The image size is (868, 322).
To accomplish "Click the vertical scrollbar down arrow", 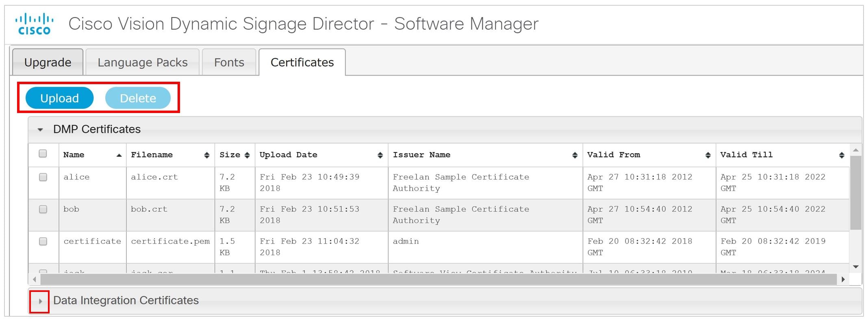I will point(856,267).
